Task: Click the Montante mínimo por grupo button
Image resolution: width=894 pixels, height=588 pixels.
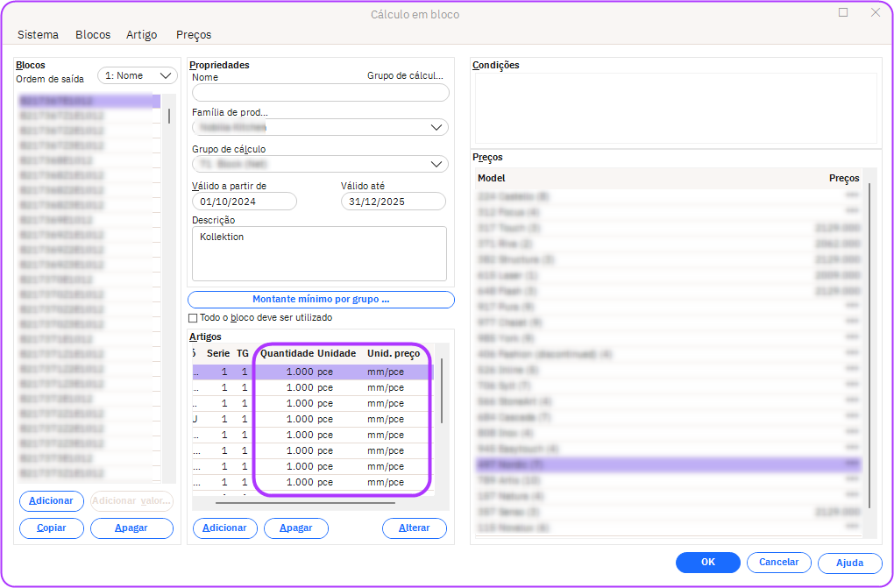Action: click(321, 300)
